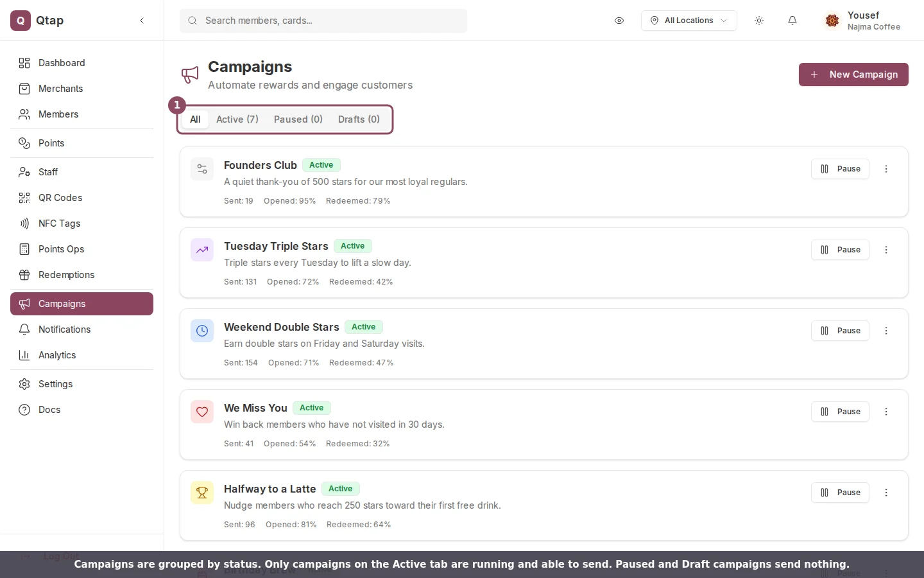Click "Opened: 81%" on Halfway to a Latte
924x578 pixels.
(x=291, y=525)
